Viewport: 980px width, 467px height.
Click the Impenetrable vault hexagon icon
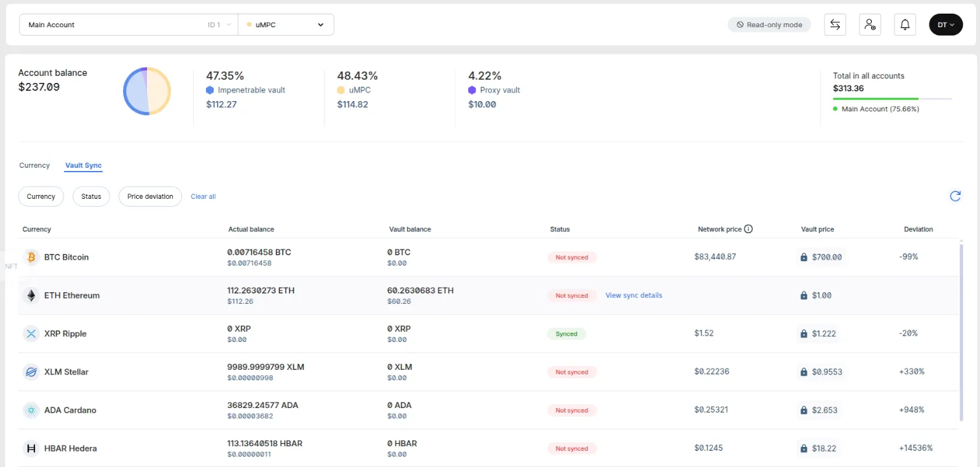(x=210, y=90)
